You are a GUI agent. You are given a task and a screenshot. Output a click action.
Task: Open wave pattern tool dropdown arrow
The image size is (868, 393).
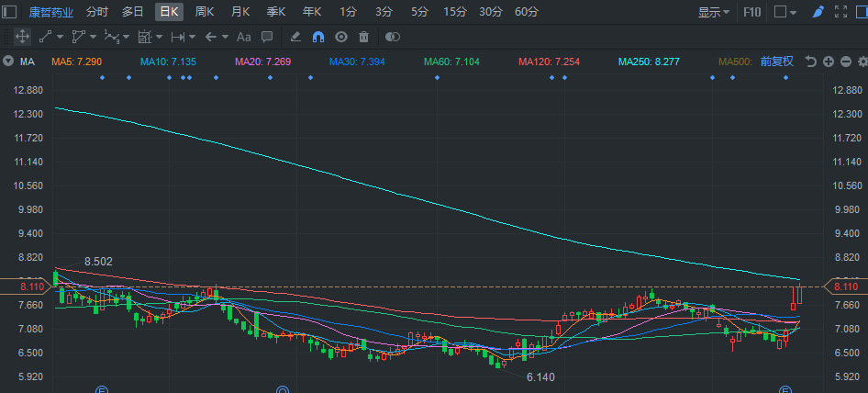pos(127,37)
